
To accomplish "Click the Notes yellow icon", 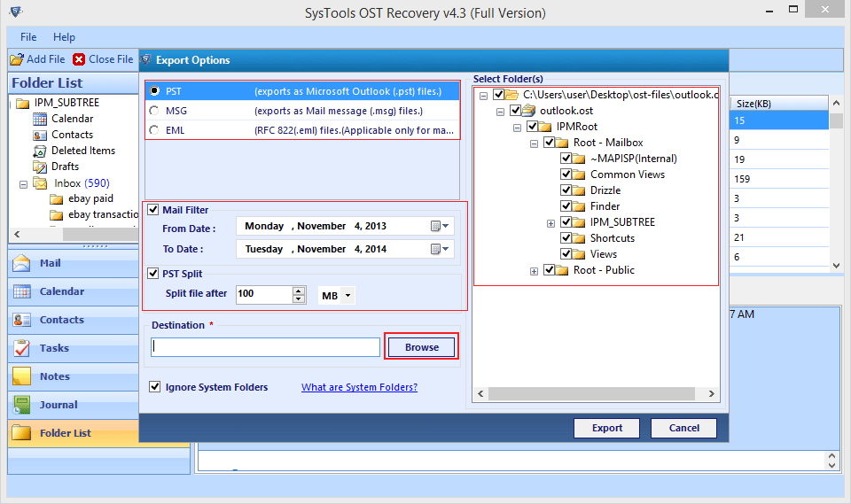I will pyautogui.click(x=21, y=376).
